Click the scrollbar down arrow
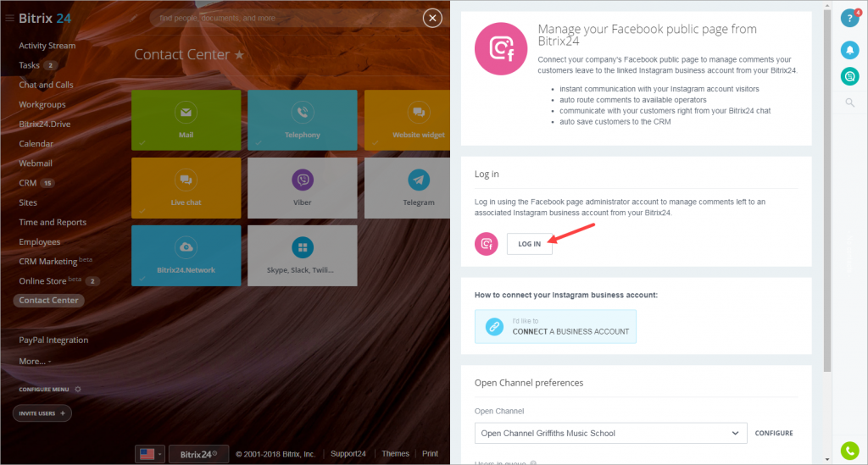This screenshot has height=465, width=868. point(827,459)
